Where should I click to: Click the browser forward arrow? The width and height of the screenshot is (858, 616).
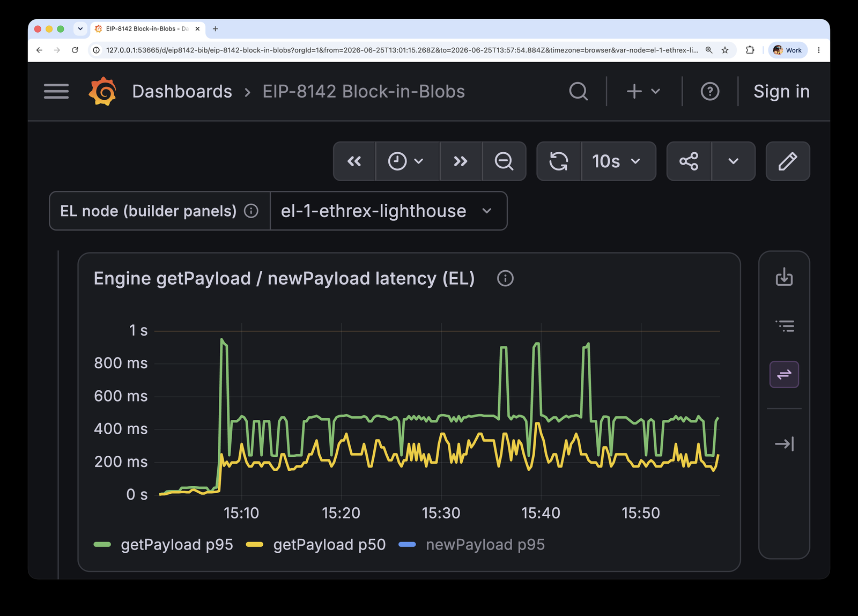coord(57,50)
